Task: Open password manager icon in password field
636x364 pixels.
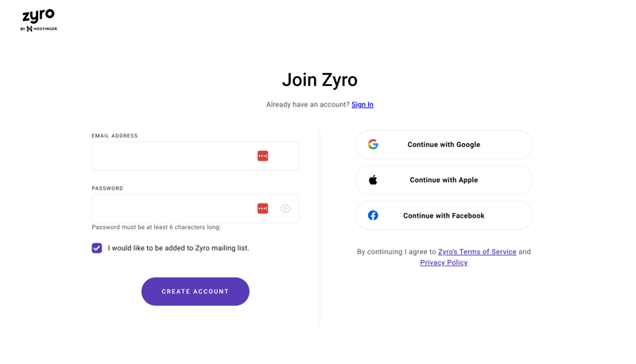Action: click(x=262, y=208)
